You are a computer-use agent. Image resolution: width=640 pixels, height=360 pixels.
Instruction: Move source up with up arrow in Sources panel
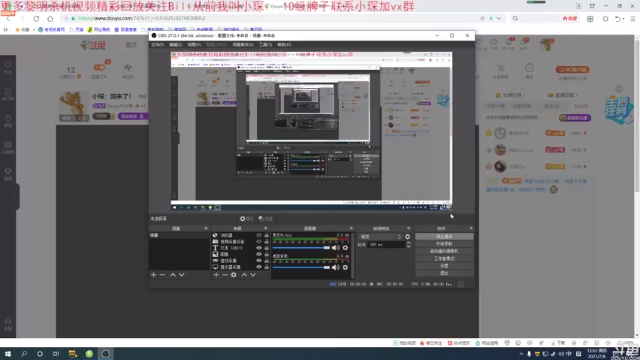click(x=244, y=275)
